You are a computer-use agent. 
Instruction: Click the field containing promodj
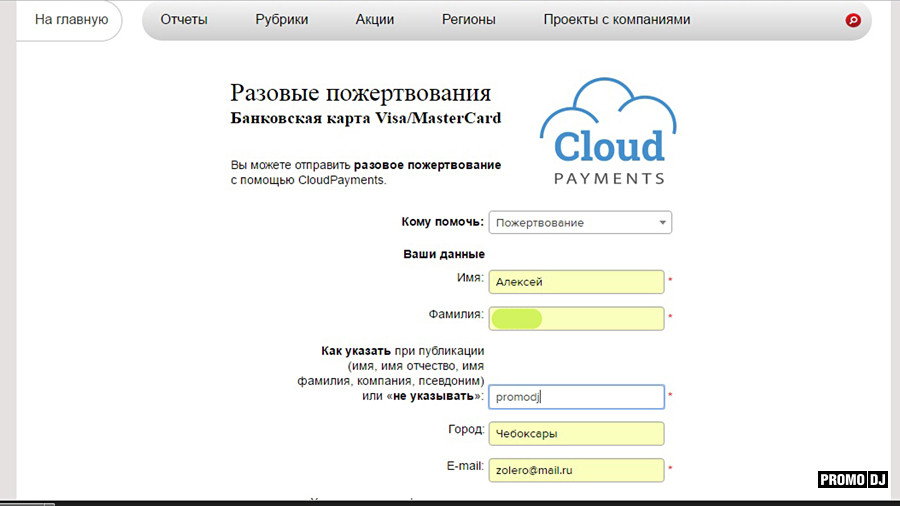(x=576, y=397)
